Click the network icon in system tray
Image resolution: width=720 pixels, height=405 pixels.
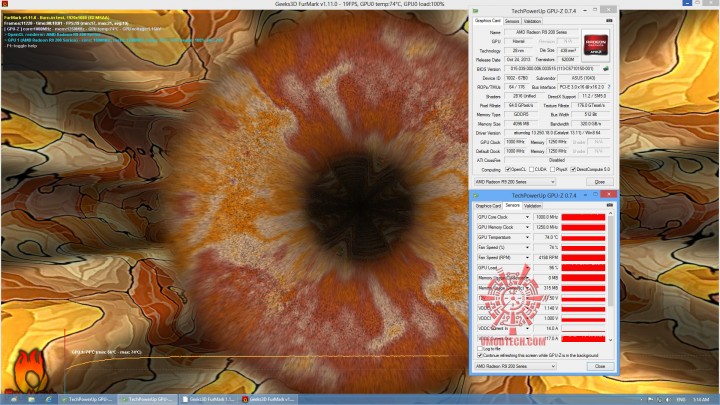[659, 400]
